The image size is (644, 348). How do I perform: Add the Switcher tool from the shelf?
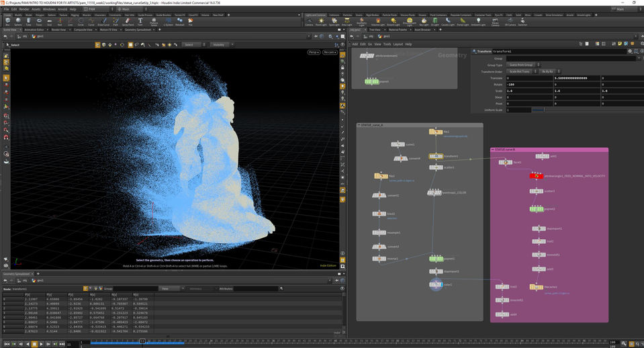pos(522,21)
